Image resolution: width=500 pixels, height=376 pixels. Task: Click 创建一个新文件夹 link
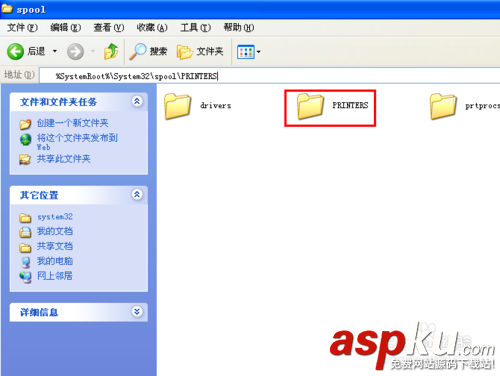(72, 123)
